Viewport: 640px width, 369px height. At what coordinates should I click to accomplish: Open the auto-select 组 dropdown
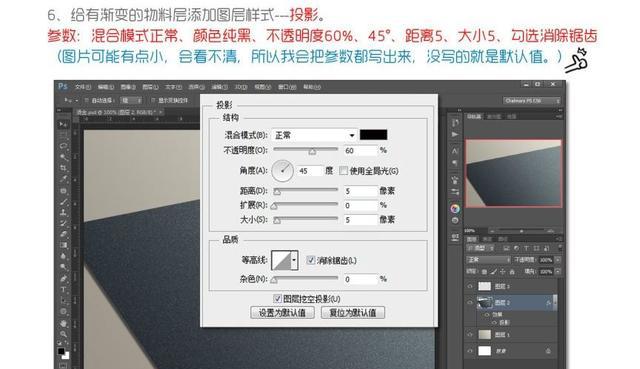131,100
